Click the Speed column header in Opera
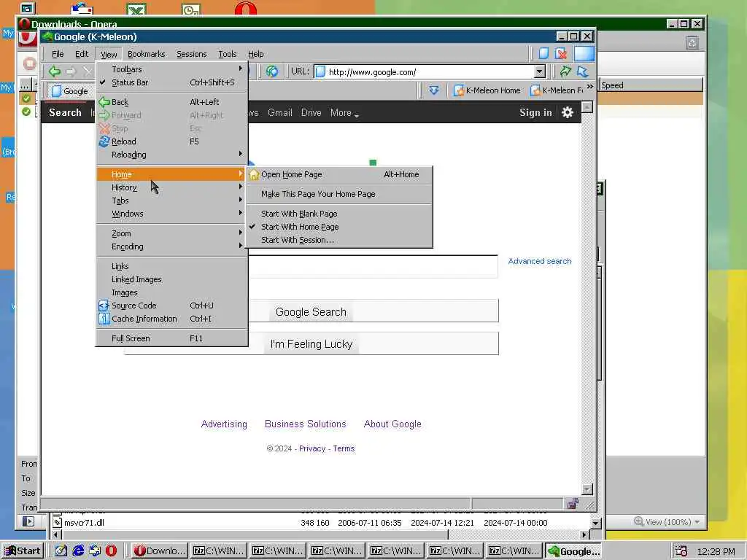 pos(650,85)
